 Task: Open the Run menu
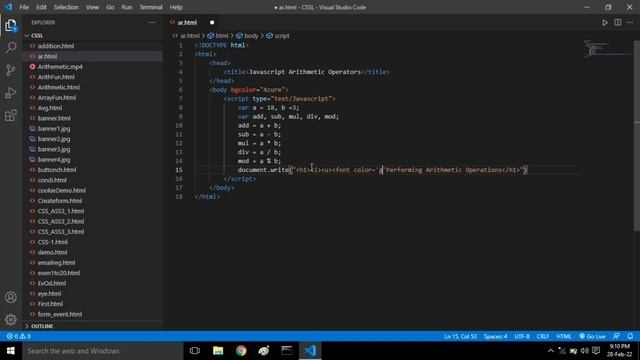click(127, 7)
